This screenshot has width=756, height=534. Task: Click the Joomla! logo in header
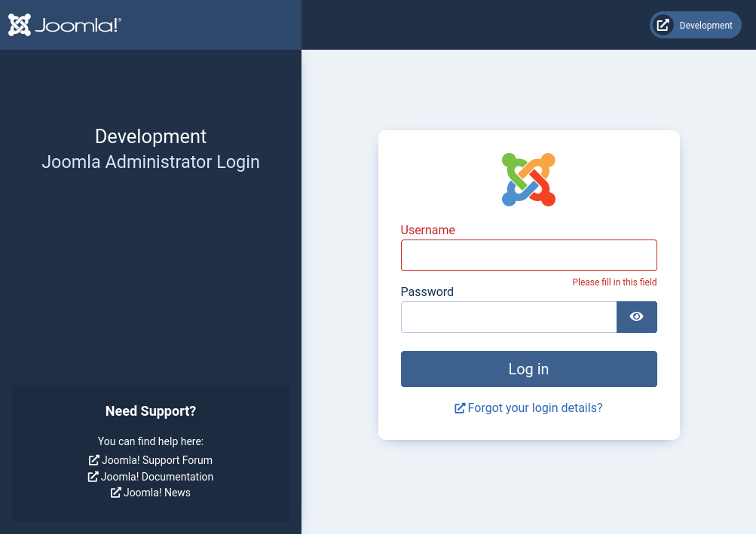pos(64,25)
